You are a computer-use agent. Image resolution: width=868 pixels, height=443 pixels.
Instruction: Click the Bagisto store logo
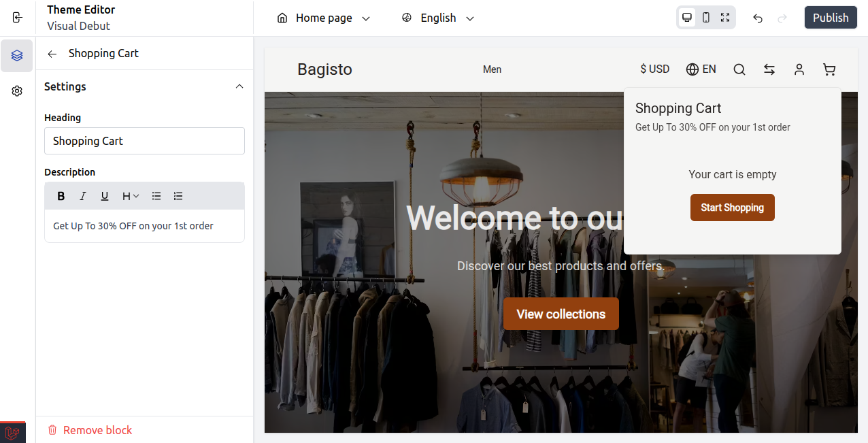point(324,69)
